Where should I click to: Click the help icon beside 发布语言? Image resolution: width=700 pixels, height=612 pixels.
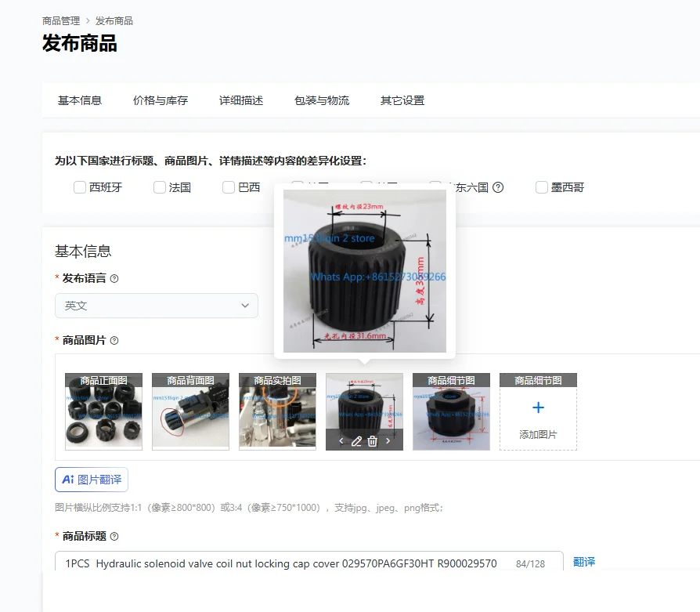point(114,279)
